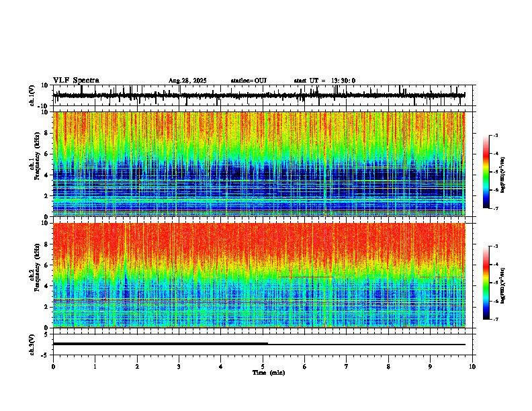Click the "ch.1(V)" waveform axis label
Screen dimensions: 532x411
click(32, 95)
